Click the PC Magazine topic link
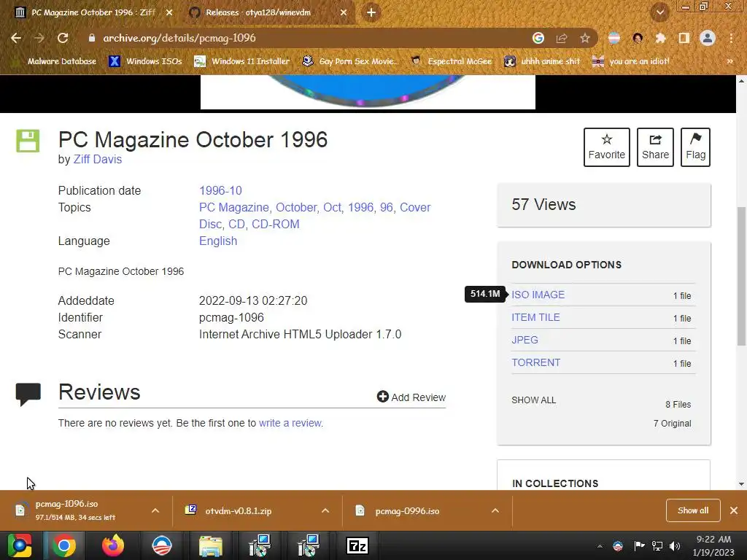The height and width of the screenshot is (560, 747). coord(234,208)
